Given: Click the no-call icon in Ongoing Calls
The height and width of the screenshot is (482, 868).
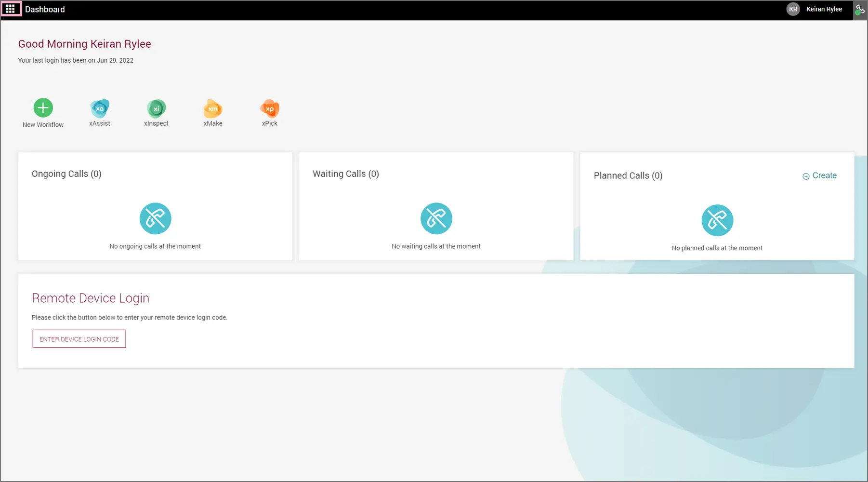Looking at the screenshot, I should coord(155,218).
